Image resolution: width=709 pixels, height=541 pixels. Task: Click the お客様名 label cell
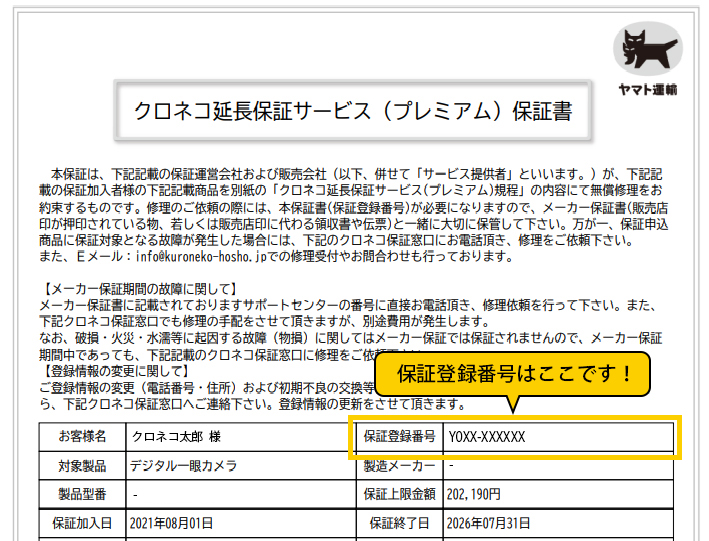tap(82, 437)
